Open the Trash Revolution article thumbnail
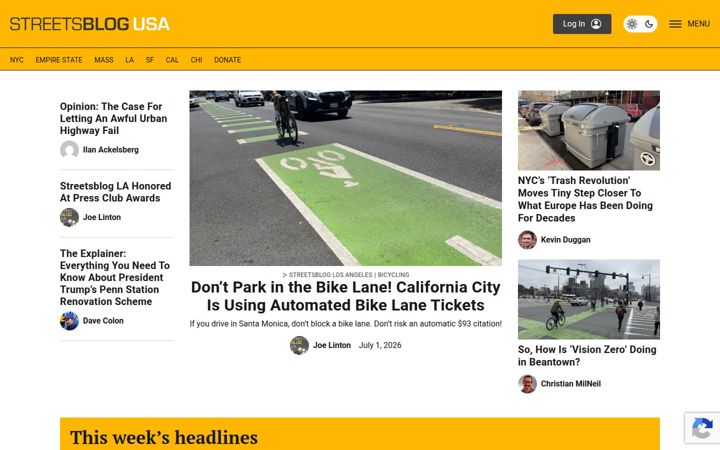This screenshot has width=720, height=450. (x=589, y=130)
